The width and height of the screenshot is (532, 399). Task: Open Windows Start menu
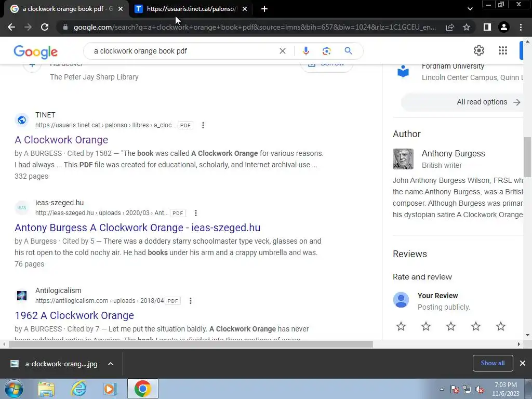coord(14,389)
